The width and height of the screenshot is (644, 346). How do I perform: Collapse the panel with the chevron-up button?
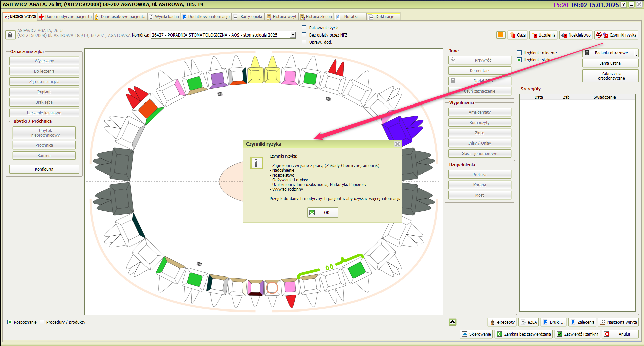452,322
